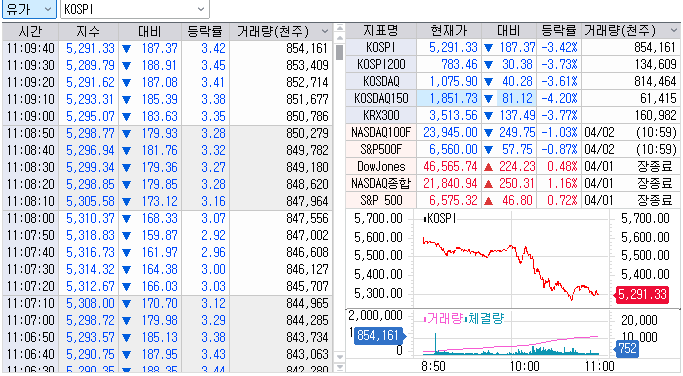Click volume 843,734 in the 11:06:50 row
The height and width of the screenshot is (376, 683).
[307, 337]
